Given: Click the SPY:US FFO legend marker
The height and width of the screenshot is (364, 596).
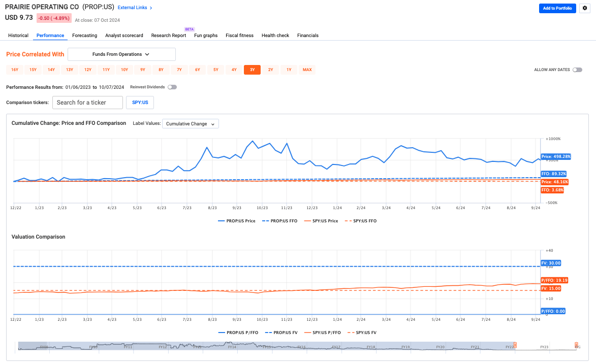Looking at the screenshot, I should tap(348, 221).
